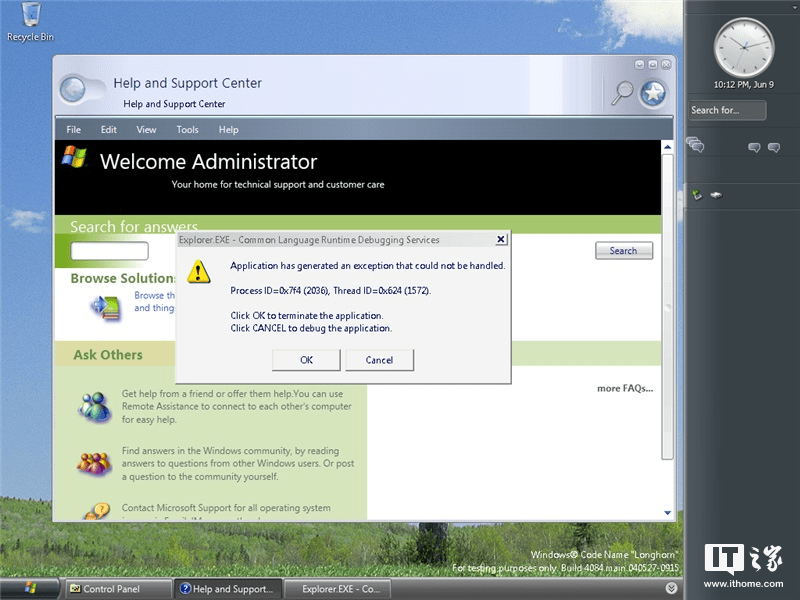The width and height of the screenshot is (800, 600).
Task: Select the Windows community group icon
Action: point(95,462)
